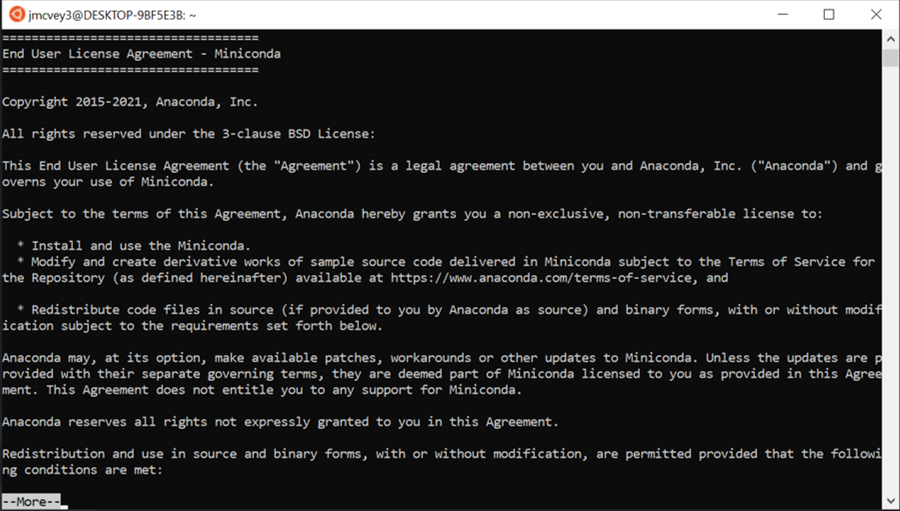Click the vertical scrollbar thumb
The height and width of the screenshot is (511, 900).
890,57
